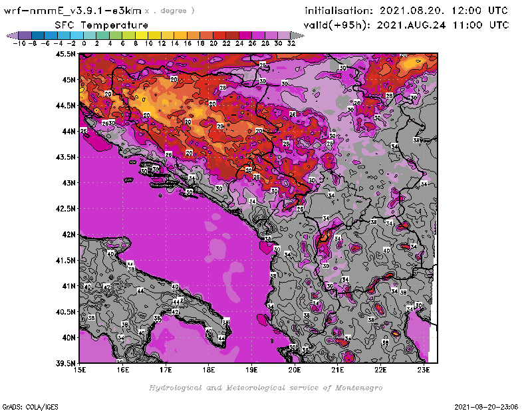Click the Hydrological and Meteorological service of Montenegro caption
Screen dimensions: 532x411
(x=265, y=388)
